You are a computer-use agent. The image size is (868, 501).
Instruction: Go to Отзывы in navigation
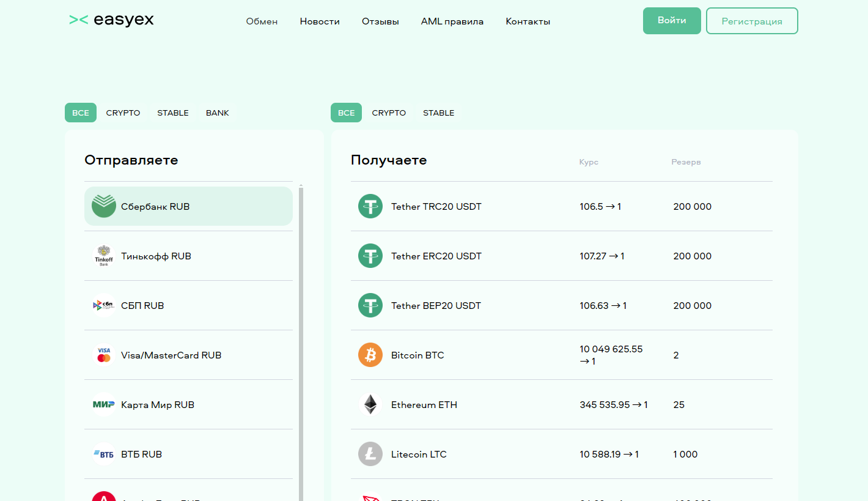[380, 21]
